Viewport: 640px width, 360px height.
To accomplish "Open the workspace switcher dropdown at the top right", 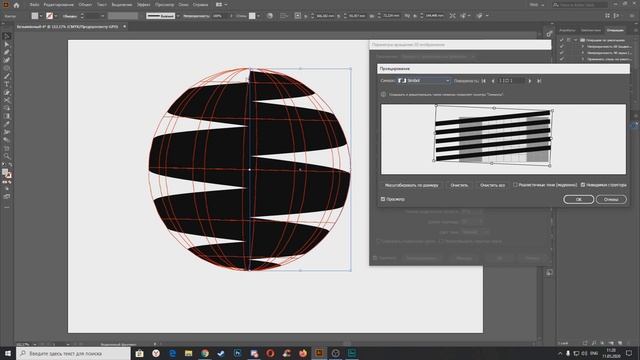I will tap(537, 4).
